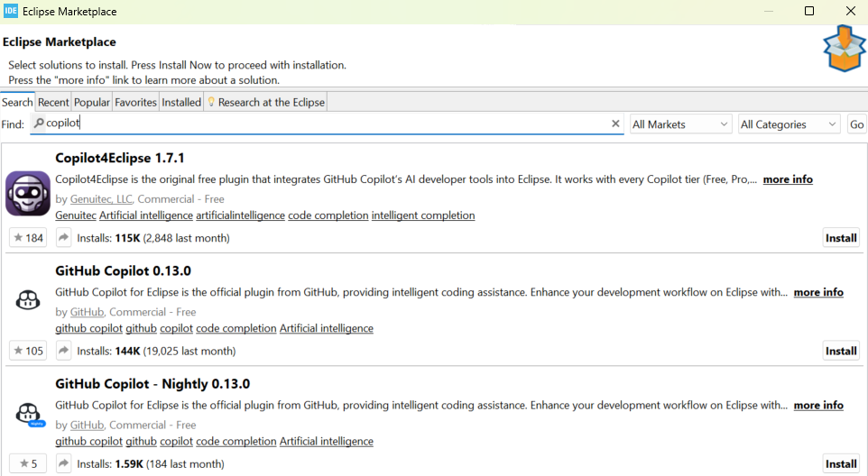
Task: Click the Copilot4Eclipse 1.7.1 title
Action: [x=120, y=158]
